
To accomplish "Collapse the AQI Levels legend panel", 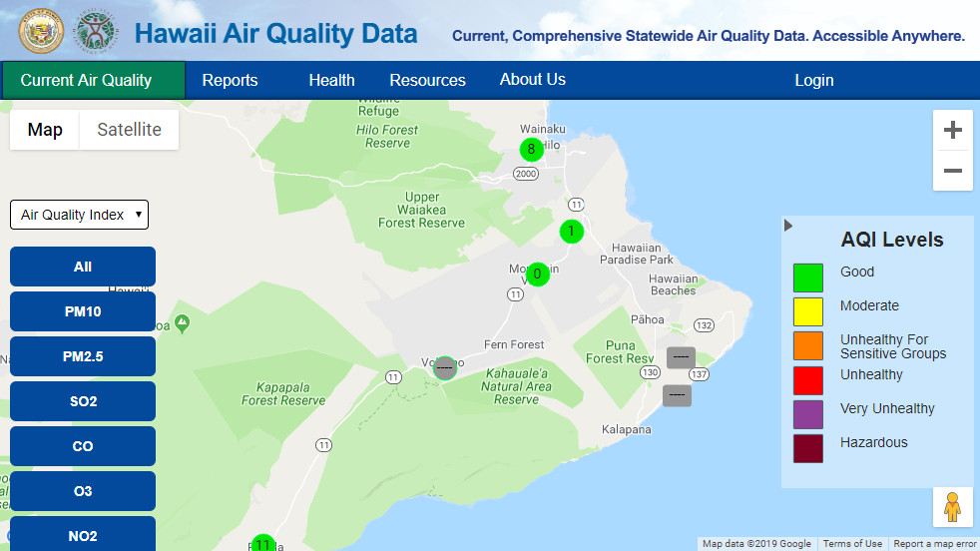I will pyautogui.click(x=788, y=226).
